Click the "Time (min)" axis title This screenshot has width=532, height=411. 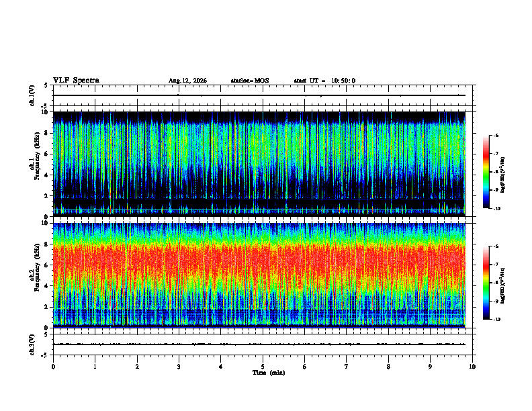(269, 373)
